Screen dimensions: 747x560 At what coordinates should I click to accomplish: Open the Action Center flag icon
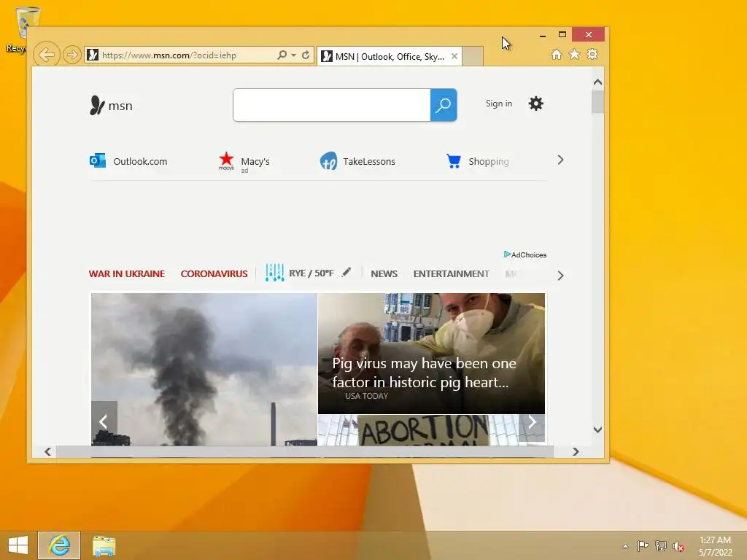(x=643, y=545)
